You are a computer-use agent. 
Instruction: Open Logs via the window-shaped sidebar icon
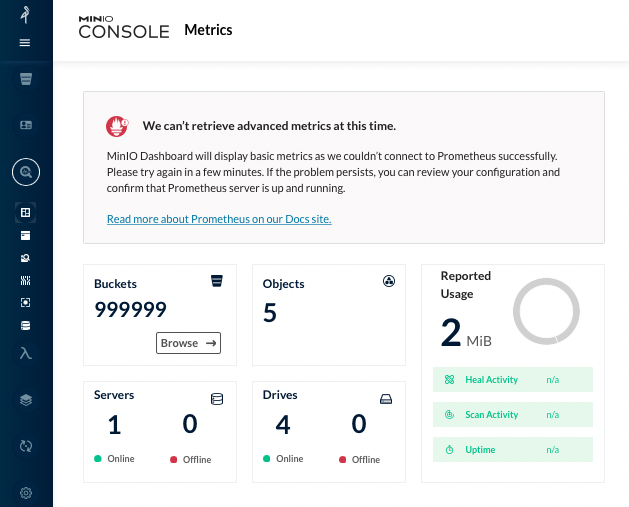pyautogui.click(x=25, y=235)
